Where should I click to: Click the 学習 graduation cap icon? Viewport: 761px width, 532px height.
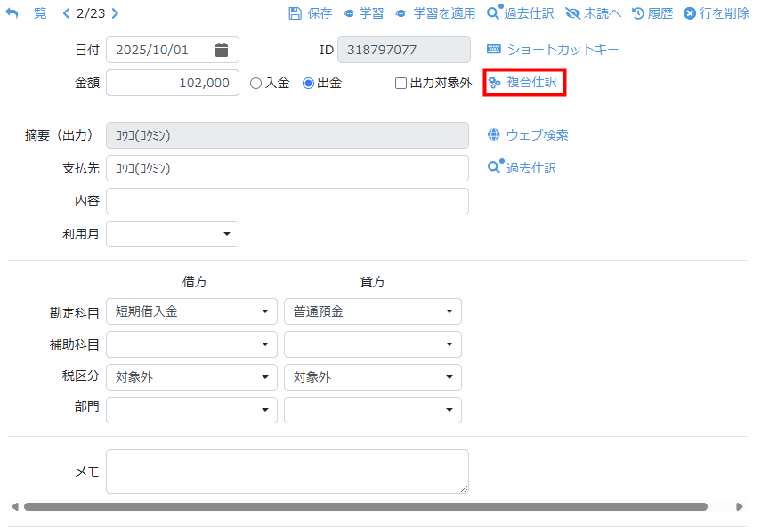click(349, 13)
